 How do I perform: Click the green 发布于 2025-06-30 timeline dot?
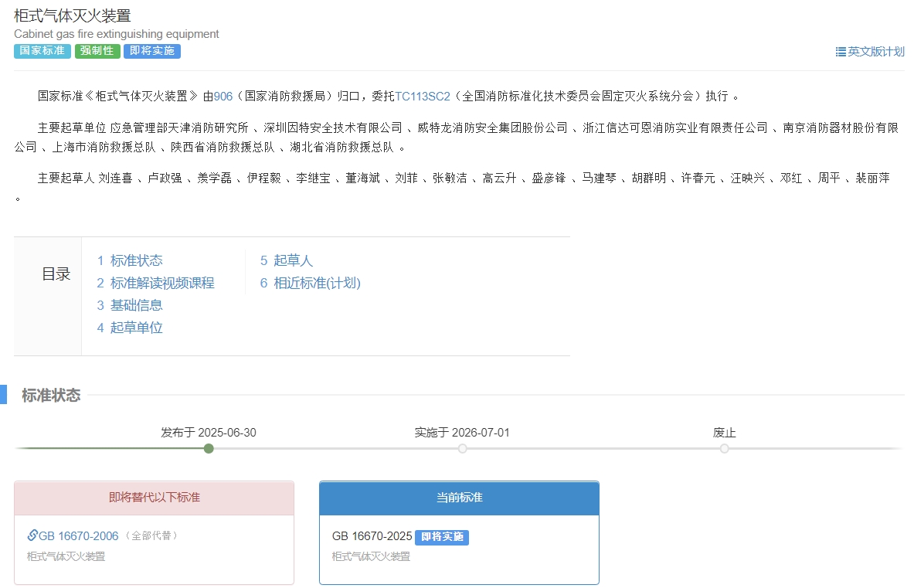point(209,449)
